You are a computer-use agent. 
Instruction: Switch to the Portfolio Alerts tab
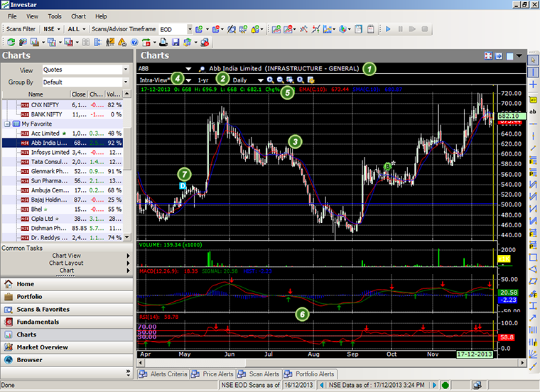[310, 374]
